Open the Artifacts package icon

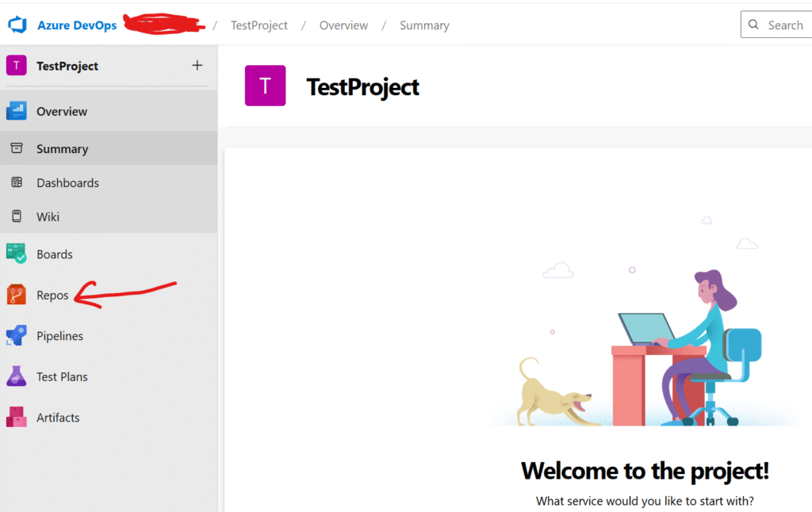click(16, 417)
